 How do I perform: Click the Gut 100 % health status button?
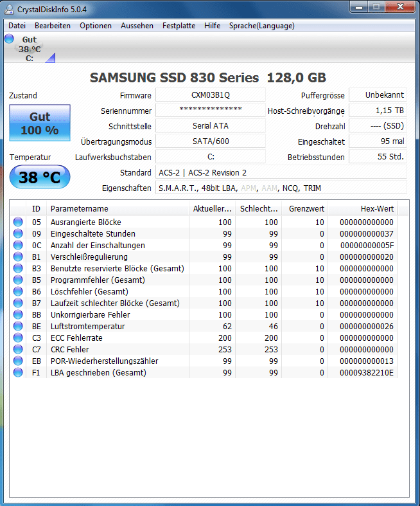(40, 123)
